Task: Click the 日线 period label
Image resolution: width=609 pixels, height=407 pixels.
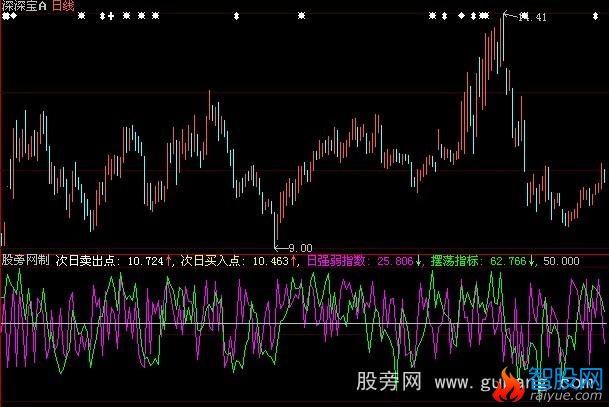Action: click(63, 5)
